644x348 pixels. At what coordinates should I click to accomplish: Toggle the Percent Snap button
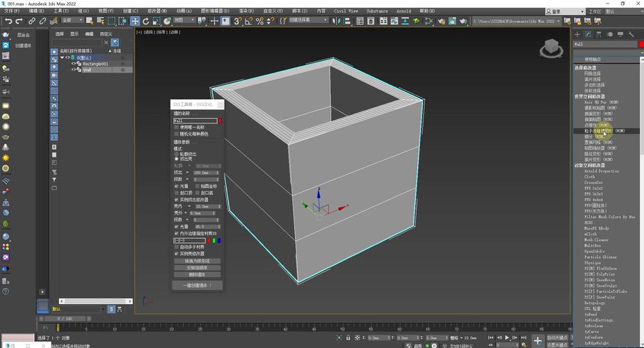[259, 21]
